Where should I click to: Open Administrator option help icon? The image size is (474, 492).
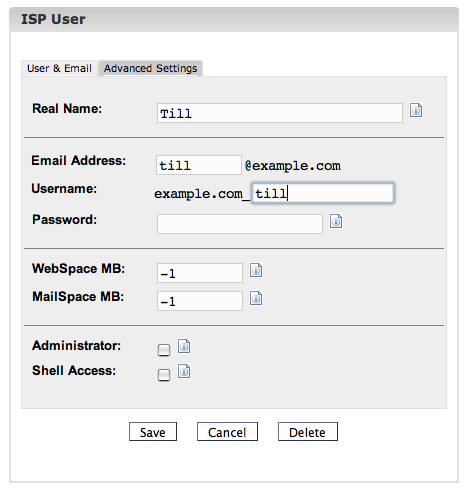pyautogui.click(x=184, y=346)
